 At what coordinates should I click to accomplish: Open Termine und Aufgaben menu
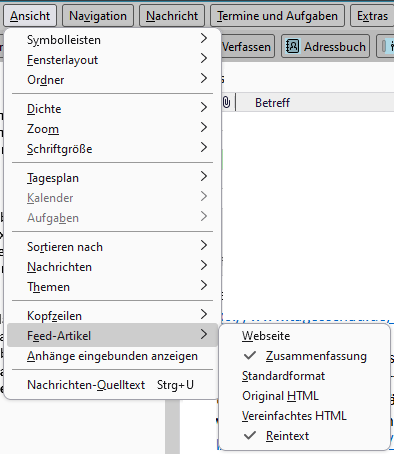click(x=277, y=16)
